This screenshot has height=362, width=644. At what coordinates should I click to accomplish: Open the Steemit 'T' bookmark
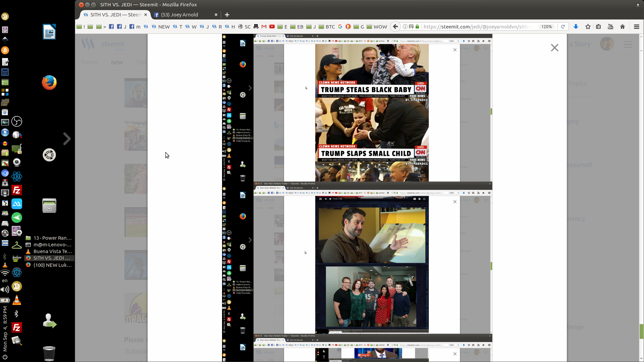(x=177, y=26)
